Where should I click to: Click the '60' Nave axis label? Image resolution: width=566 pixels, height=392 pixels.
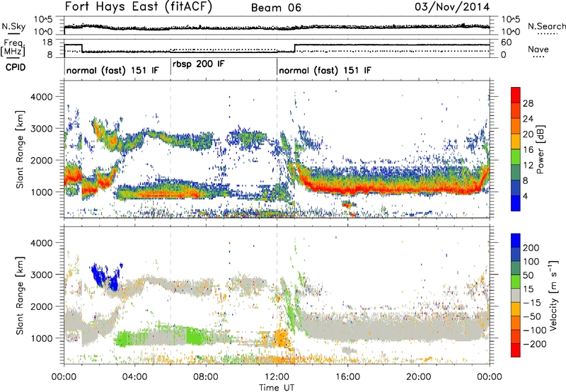(x=506, y=42)
